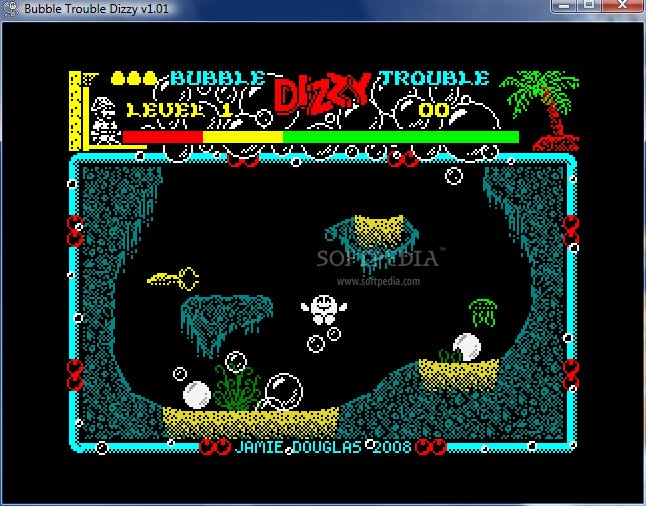The height and width of the screenshot is (506, 646).
Task: Click the white pearl on right ledge
Action: (467, 347)
